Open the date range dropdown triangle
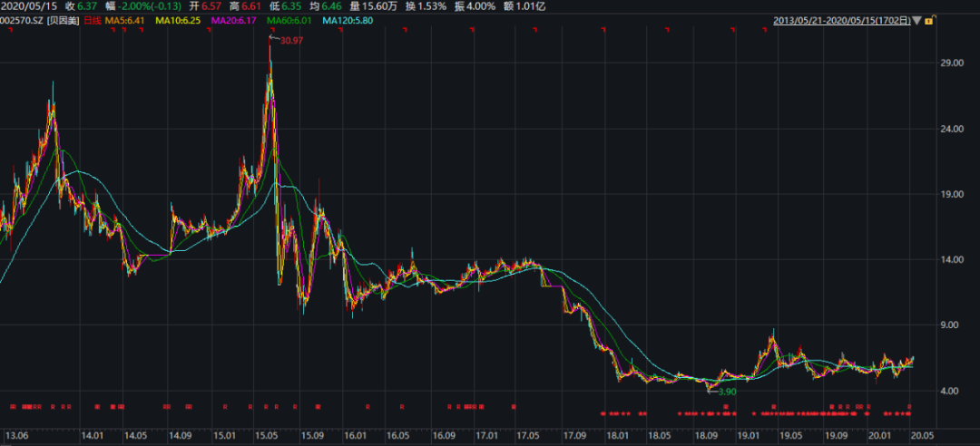This screenshot has height=446, width=980. [916, 20]
